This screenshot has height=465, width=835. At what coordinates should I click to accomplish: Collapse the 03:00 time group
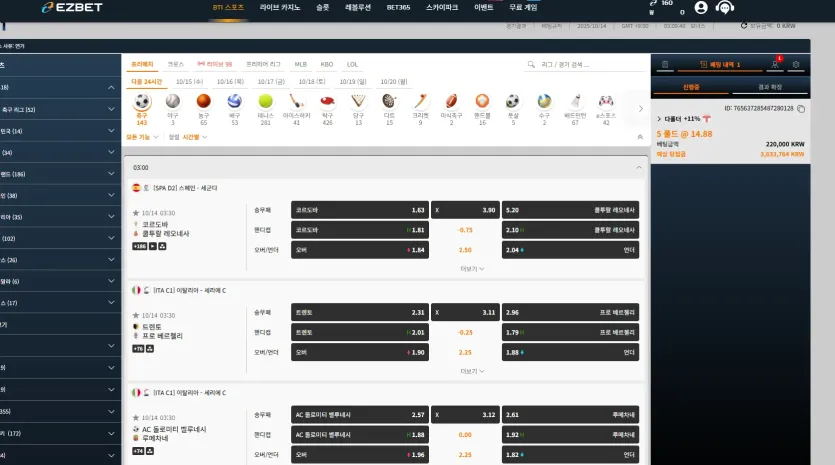(x=638, y=167)
